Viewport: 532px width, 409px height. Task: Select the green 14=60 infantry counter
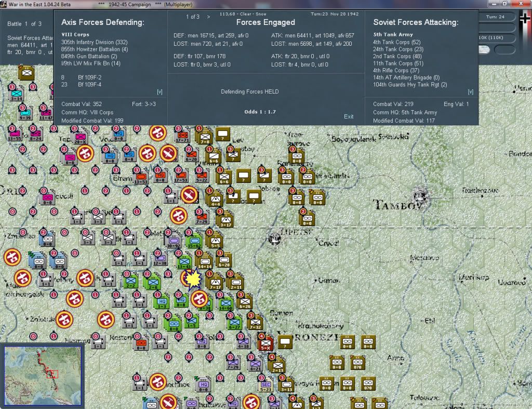point(225,303)
